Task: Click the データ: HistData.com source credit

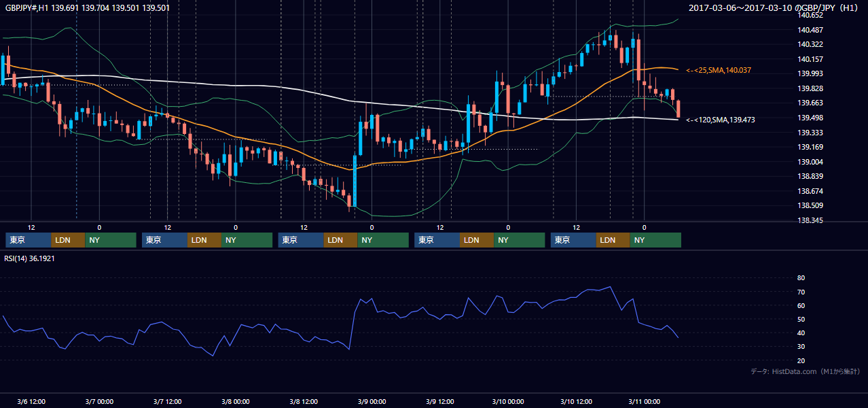Action: (x=806, y=371)
